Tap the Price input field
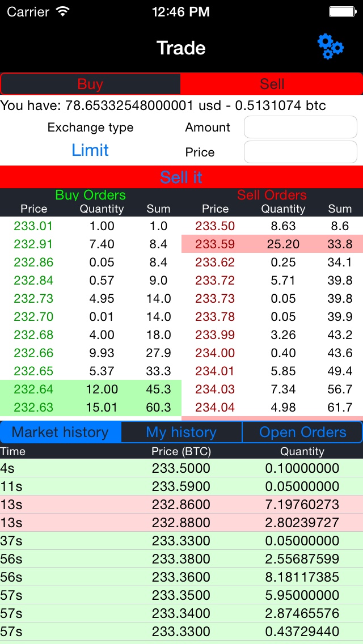The height and width of the screenshot is (644, 363). point(300,152)
